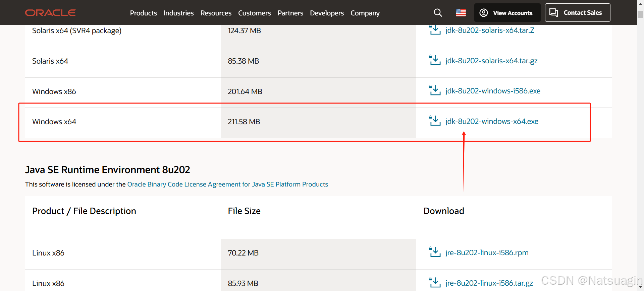
Task: Click the download icon for jre-8u202-linux-i586.tar.gz
Action: tap(435, 283)
